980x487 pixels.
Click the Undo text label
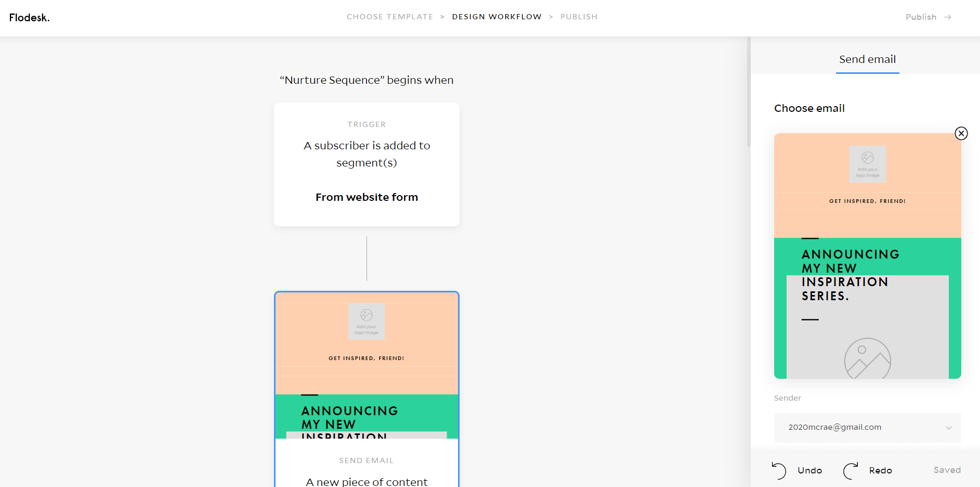pyautogui.click(x=809, y=470)
